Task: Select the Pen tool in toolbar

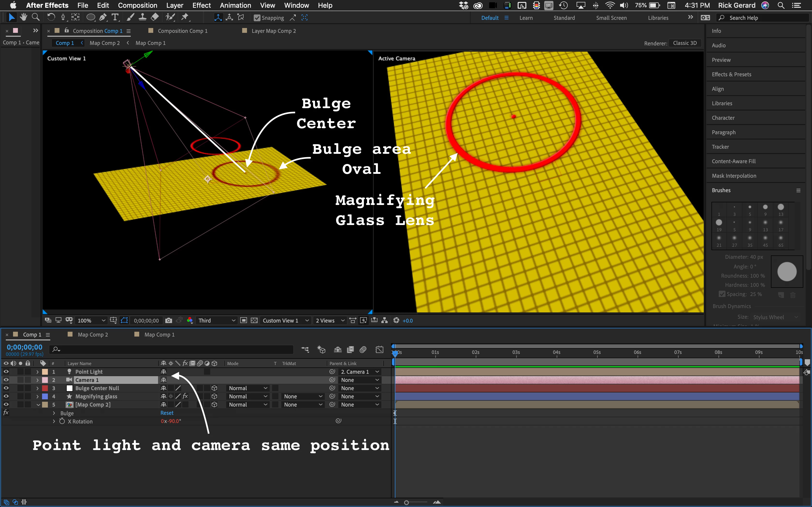Action: click(x=103, y=17)
